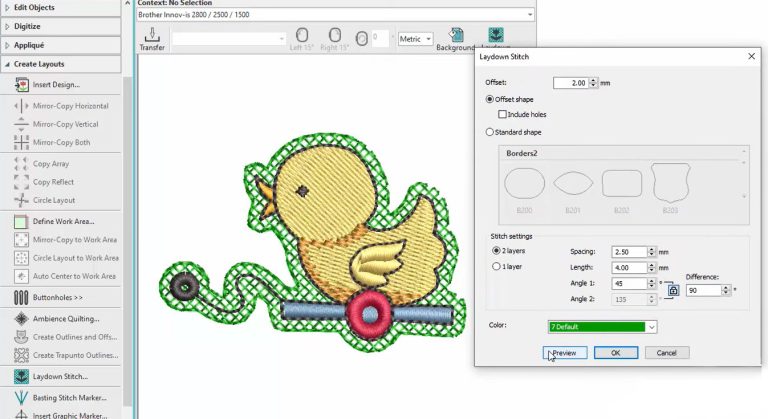Screen dimensions: 768x419
Task: Click the Copy Array icon
Action: point(21,164)
